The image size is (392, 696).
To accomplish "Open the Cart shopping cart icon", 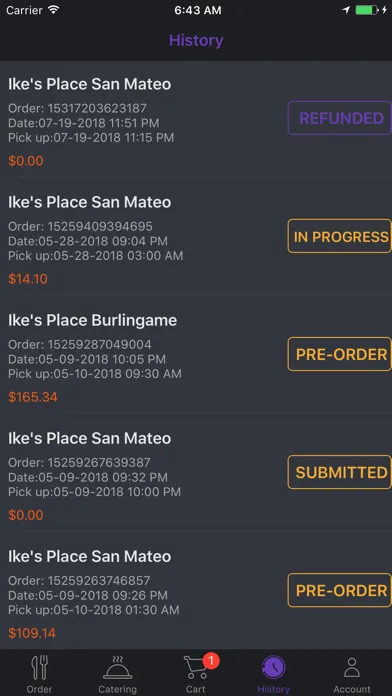I will coord(195,669).
